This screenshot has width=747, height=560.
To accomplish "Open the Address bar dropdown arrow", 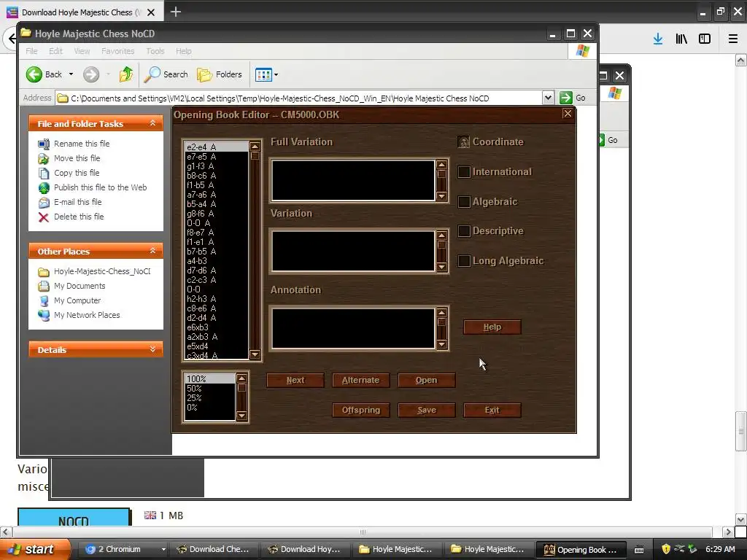I will 548,98.
